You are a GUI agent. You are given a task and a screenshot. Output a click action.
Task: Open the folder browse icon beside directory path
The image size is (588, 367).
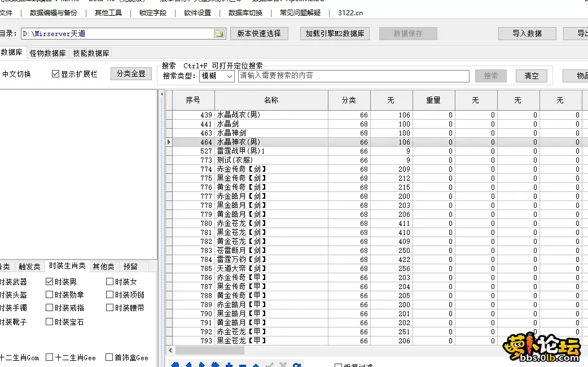[x=219, y=34]
